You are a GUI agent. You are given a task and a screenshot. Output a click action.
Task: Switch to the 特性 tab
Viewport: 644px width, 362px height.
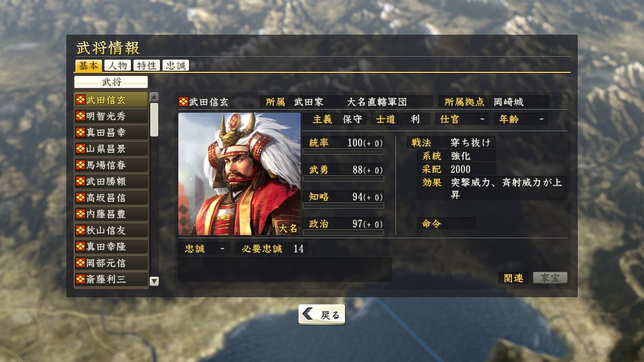pyautogui.click(x=147, y=65)
